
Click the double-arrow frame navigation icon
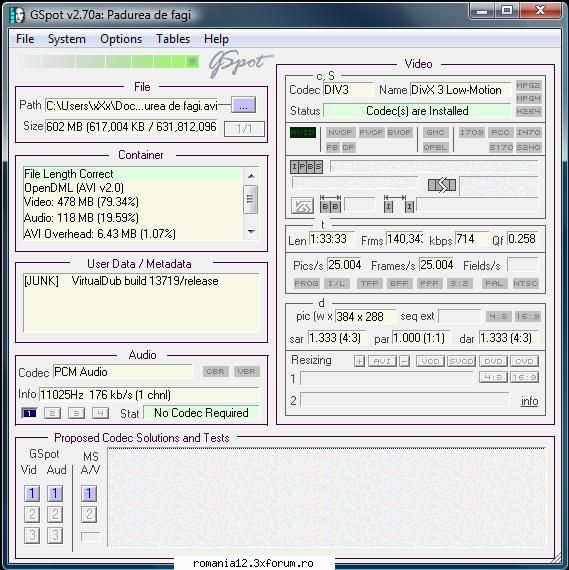tap(442, 185)
